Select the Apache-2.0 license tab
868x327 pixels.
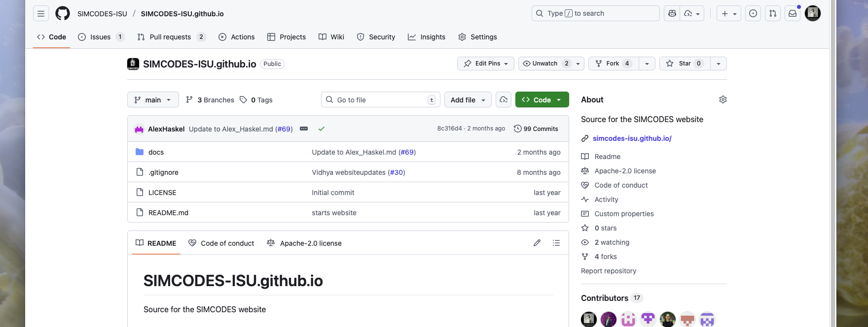pyautogui.click(x=304, y=243)
